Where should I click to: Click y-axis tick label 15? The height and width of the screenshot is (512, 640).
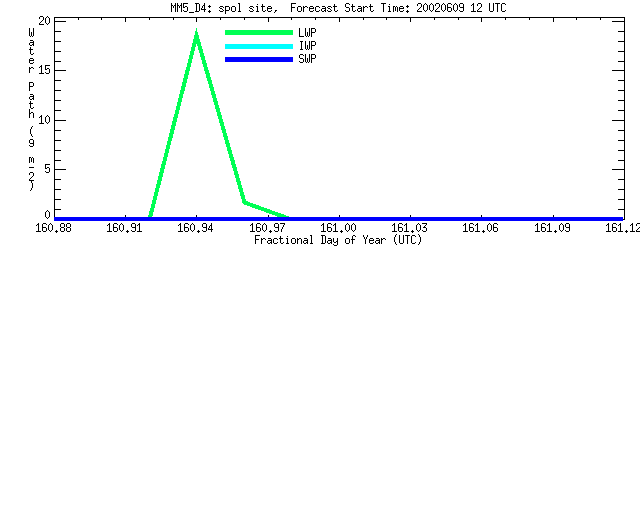click(44, 70)
